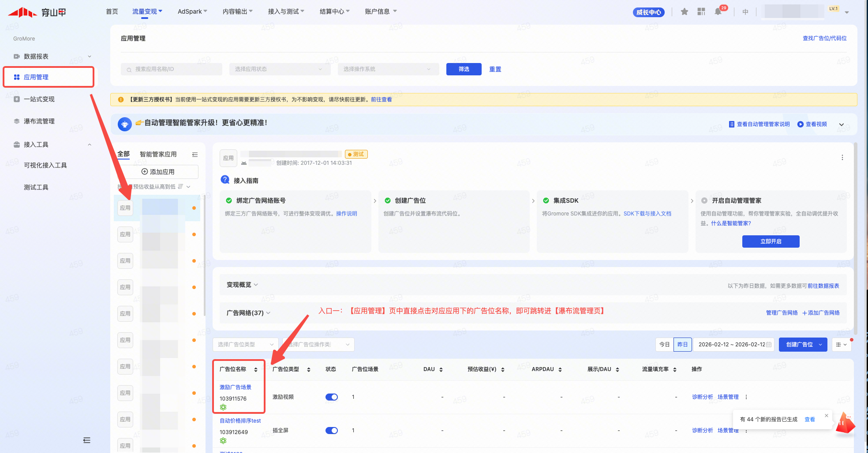Toggle status switch for 自动价格排序test
Image resolution: width=868 pixels, height=453 pixels.
click(331, 431)
